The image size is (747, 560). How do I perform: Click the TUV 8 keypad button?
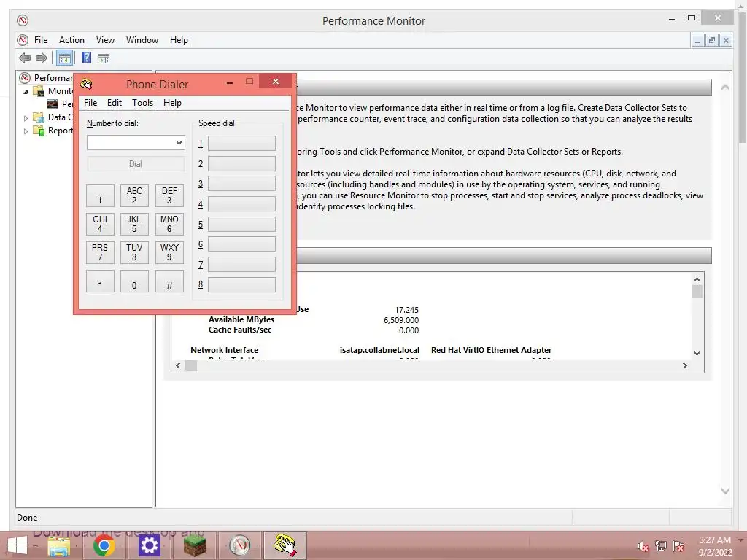(134, 253)
